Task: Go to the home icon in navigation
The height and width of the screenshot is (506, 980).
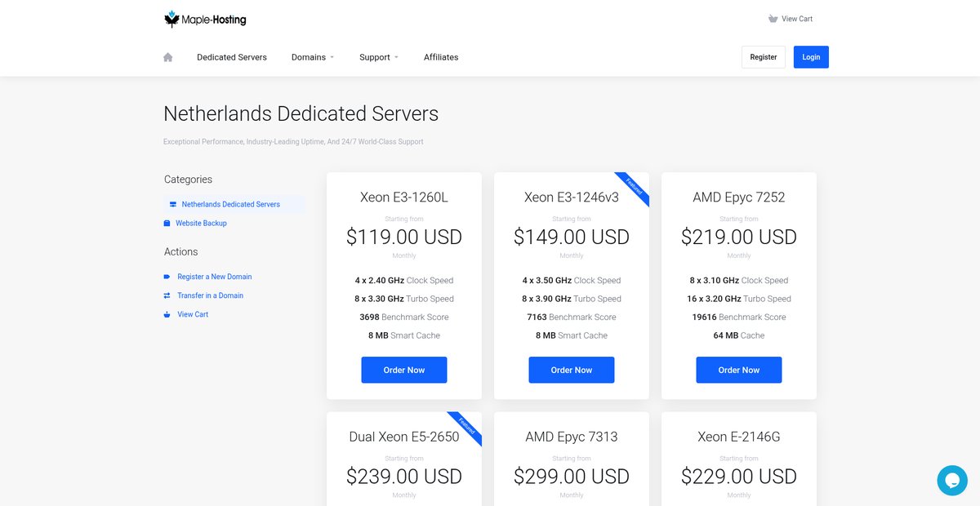Action: point(168,57)
